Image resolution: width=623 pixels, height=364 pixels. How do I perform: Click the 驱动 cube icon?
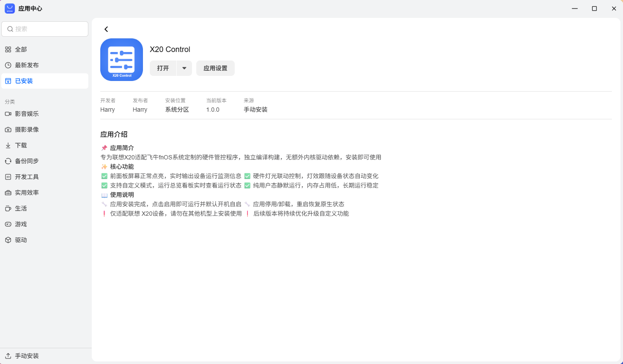coord(8,240)
